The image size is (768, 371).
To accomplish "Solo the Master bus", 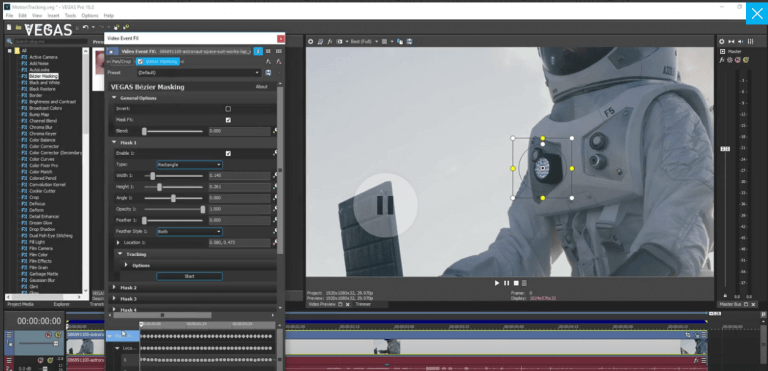I will tap(745, 60).
